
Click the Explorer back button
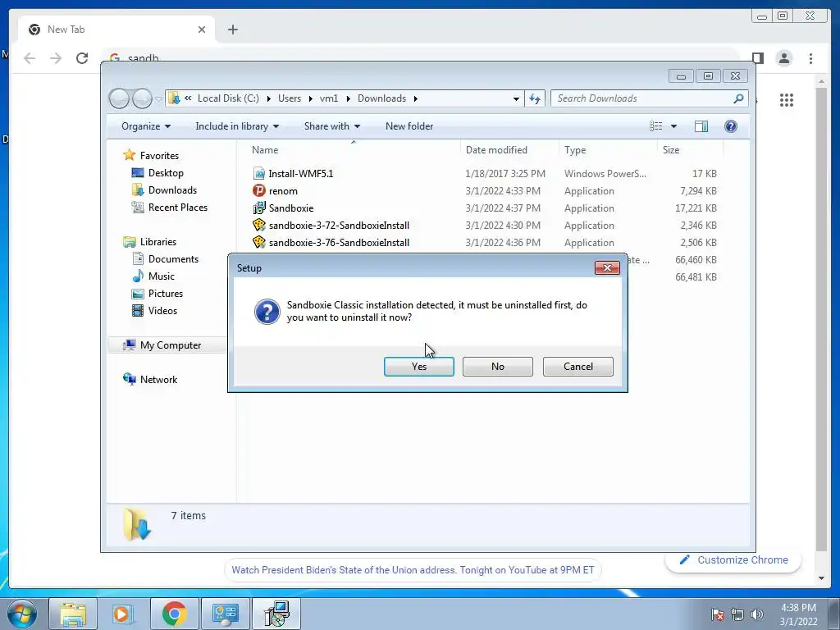(x=119, y=98)
